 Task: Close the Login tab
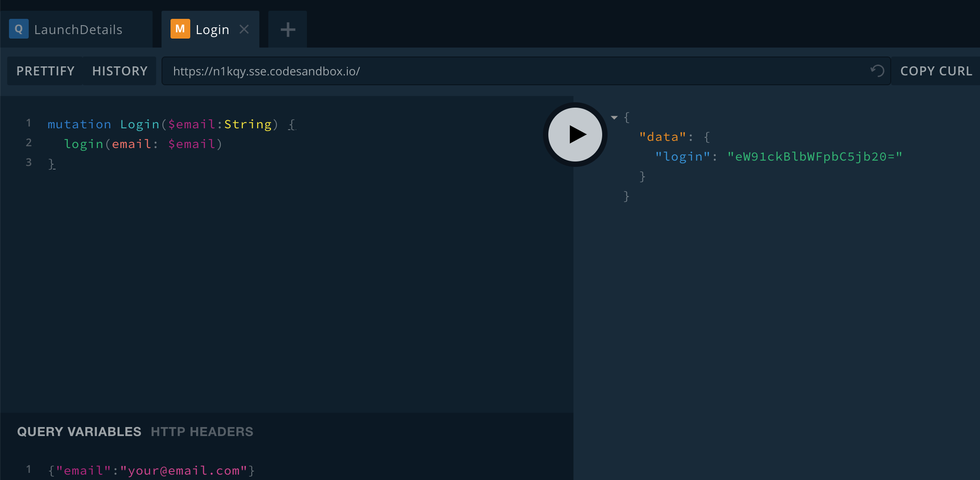click(x=244, y=29)
